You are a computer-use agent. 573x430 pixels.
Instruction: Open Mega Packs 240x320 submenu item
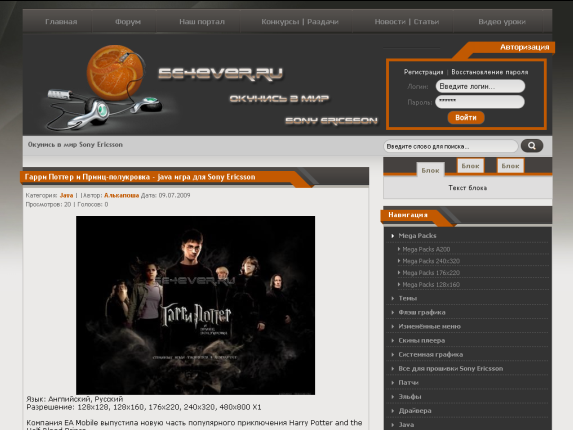[431, 261]
